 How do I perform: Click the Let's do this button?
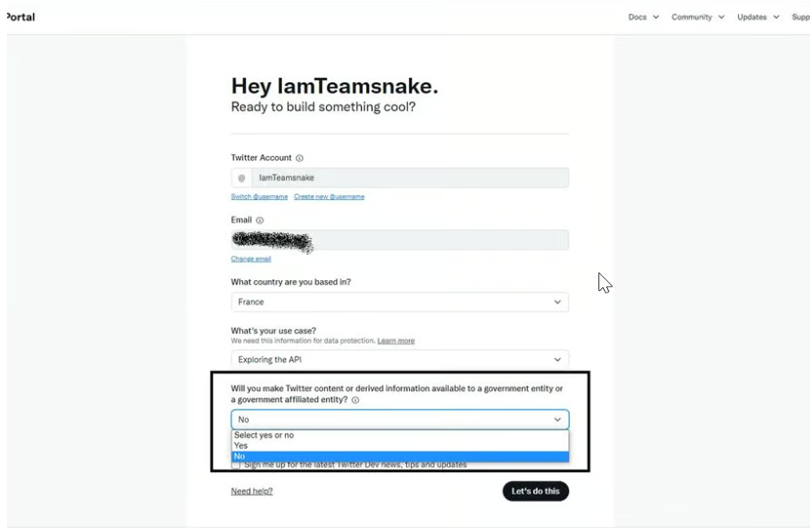[x=536, y=491]
